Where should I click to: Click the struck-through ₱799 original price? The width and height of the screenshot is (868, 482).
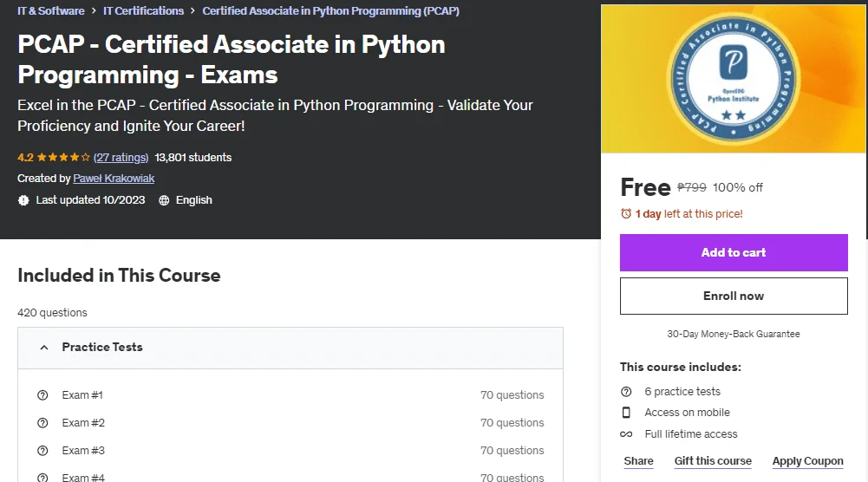tap(692, 187)
